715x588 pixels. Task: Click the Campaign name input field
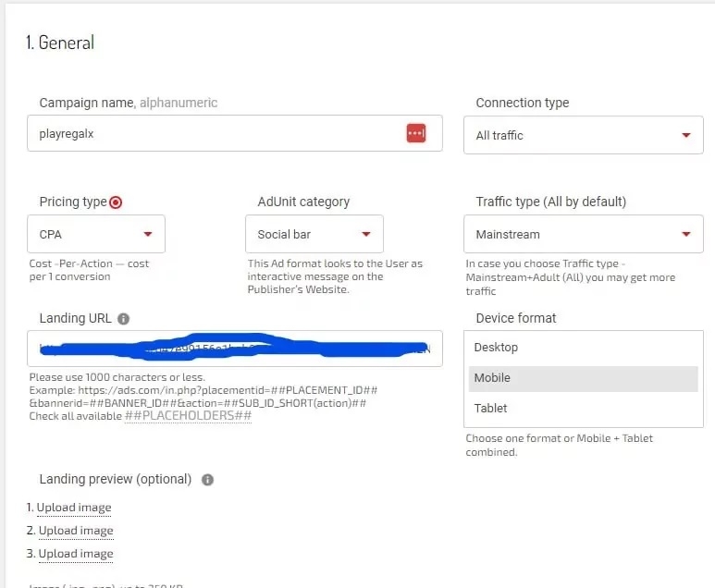click(213, 133)
